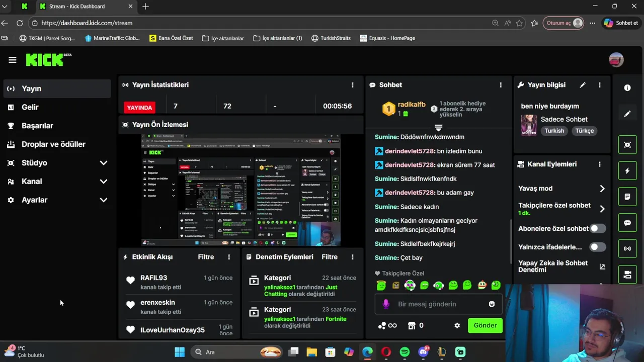Click RAFIL93 in activity feed
This screenshot has height=362, width=644.
[153, 278]
